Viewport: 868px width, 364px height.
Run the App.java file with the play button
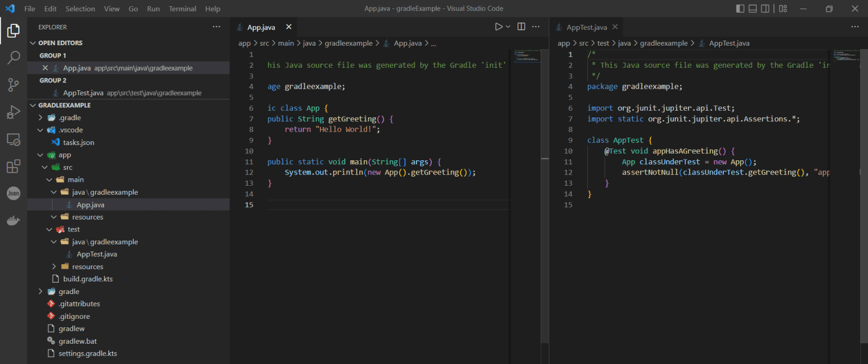(x=498, y=26)
